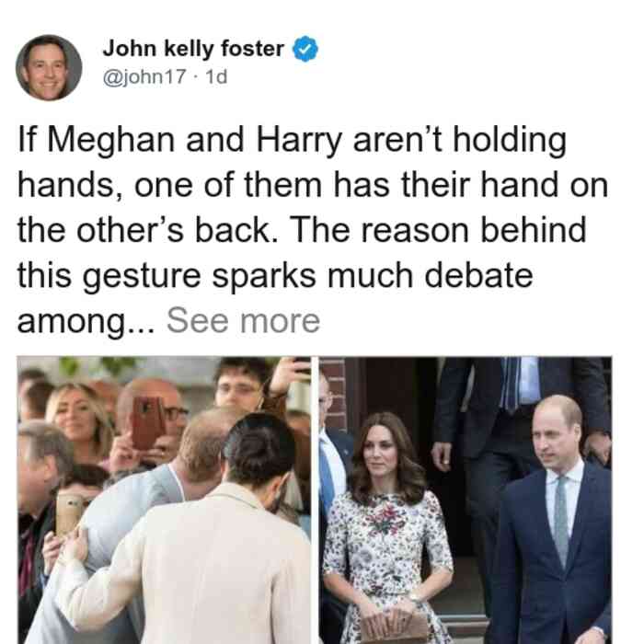
Task: Click the truncated word "among..."
Action: click(86, 322)
